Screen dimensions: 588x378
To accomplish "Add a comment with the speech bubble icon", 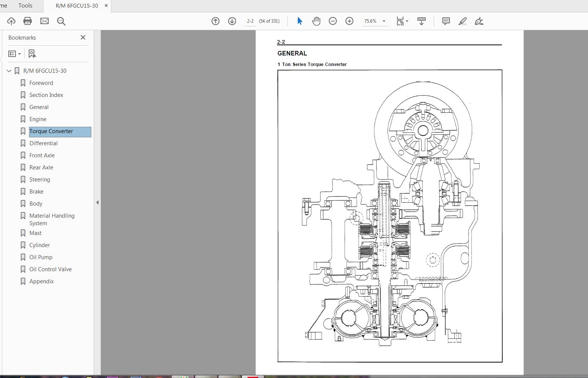I will 446,21.
